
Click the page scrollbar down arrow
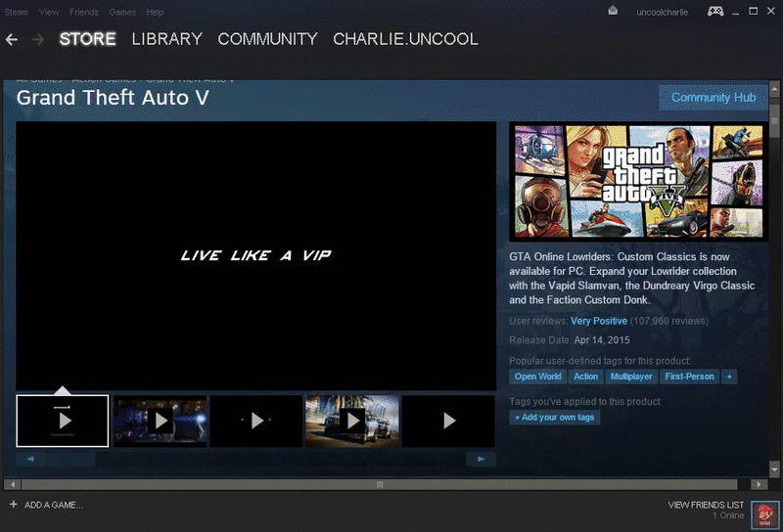click(x=774, y=469)
